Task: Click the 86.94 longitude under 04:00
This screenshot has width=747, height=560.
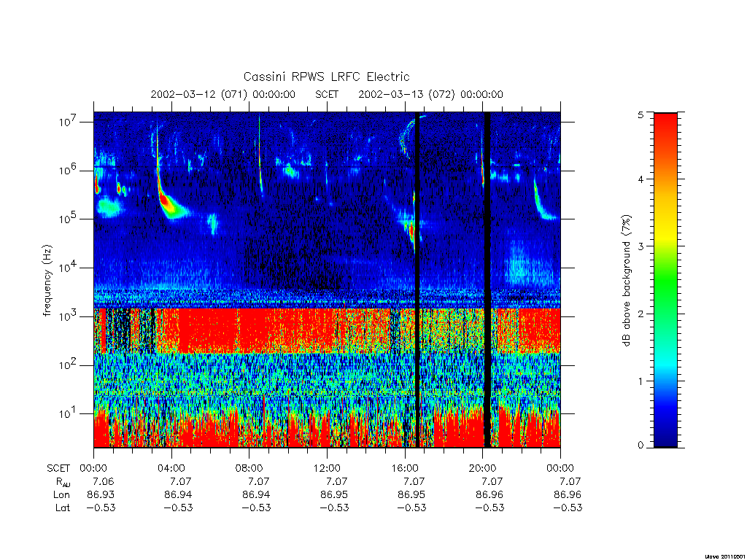Action: 178,495
